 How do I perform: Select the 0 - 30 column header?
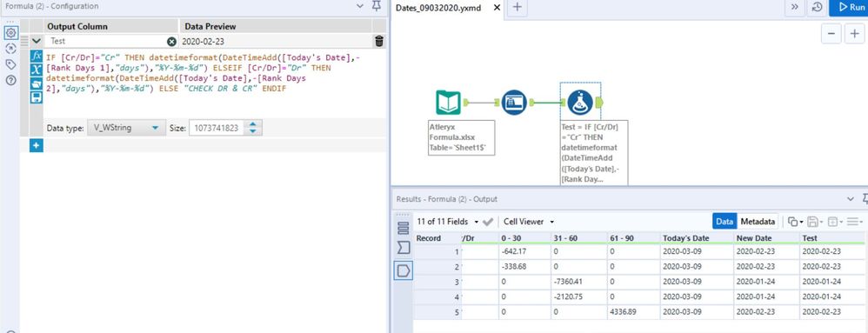(x=525, y=238)
